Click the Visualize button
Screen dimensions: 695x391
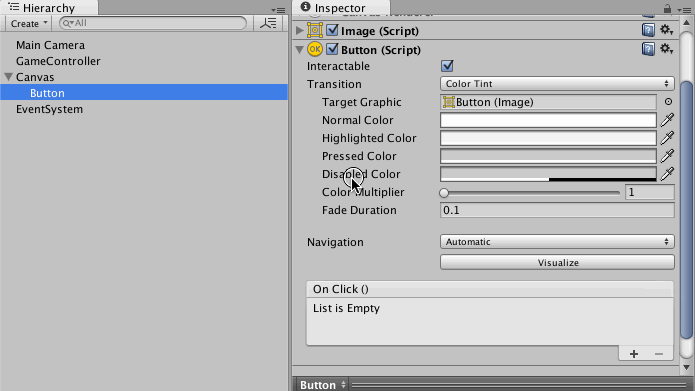point(557,262)
